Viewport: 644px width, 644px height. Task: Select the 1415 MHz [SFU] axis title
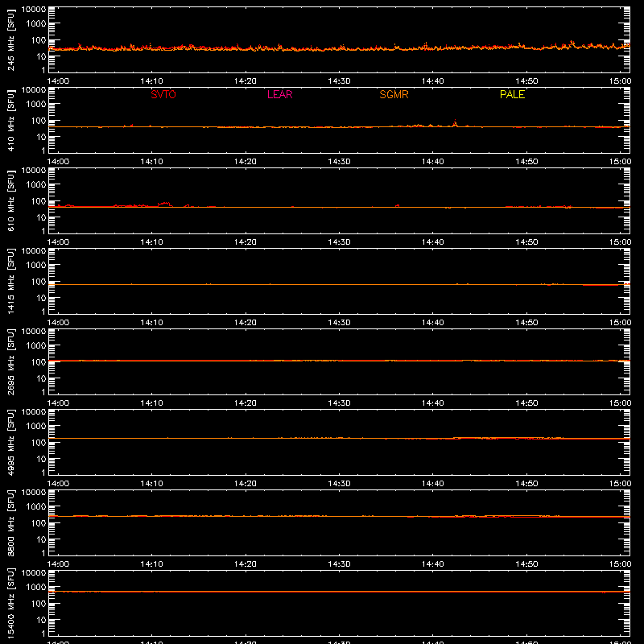(x=11, y=281)
